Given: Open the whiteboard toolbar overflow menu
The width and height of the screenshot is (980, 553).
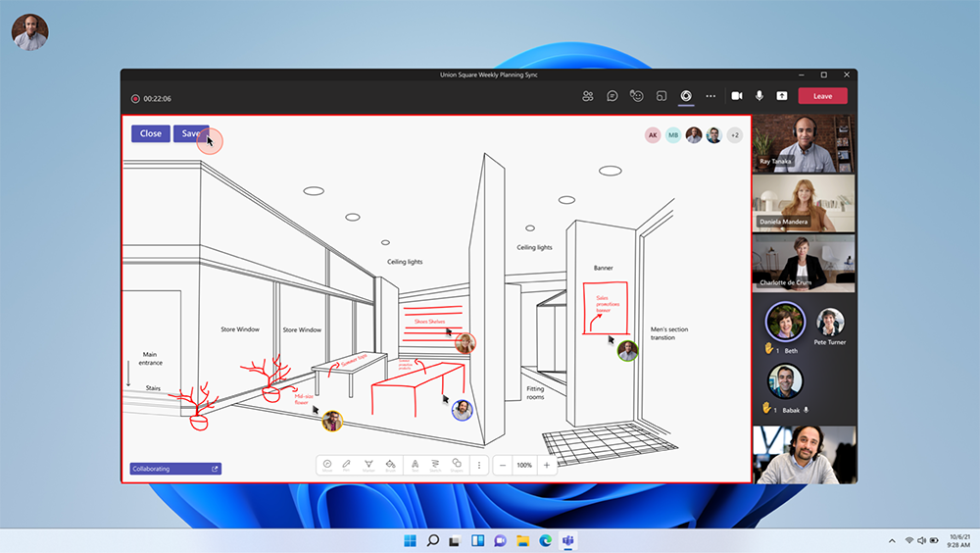Looking at the screenshot, I should (479, 465).
